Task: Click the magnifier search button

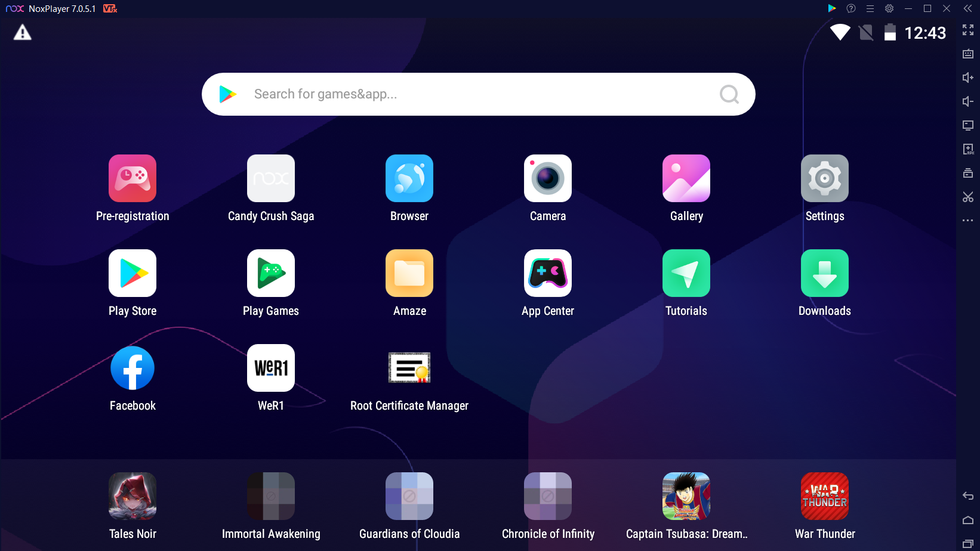Action: click(729, 94)
